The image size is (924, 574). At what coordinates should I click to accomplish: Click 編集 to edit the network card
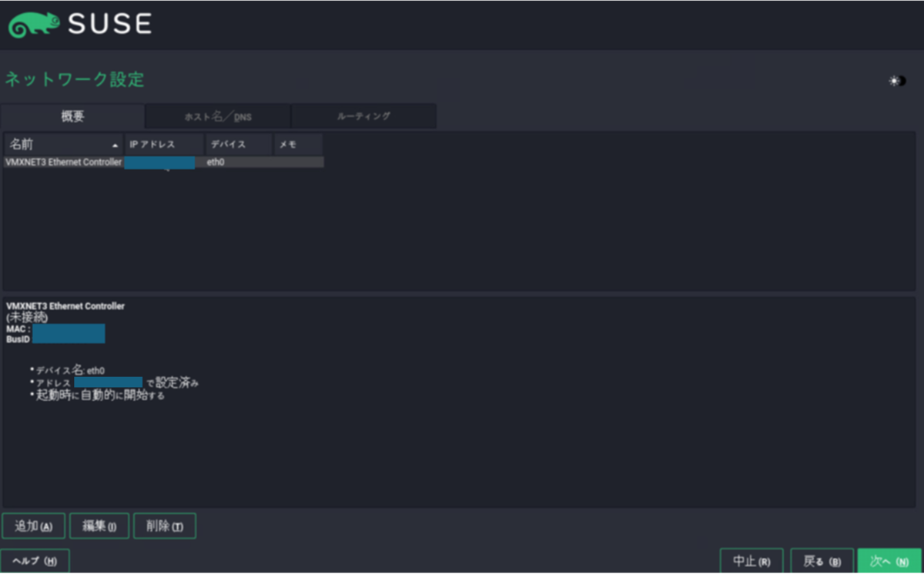click(x=99, y=526)
